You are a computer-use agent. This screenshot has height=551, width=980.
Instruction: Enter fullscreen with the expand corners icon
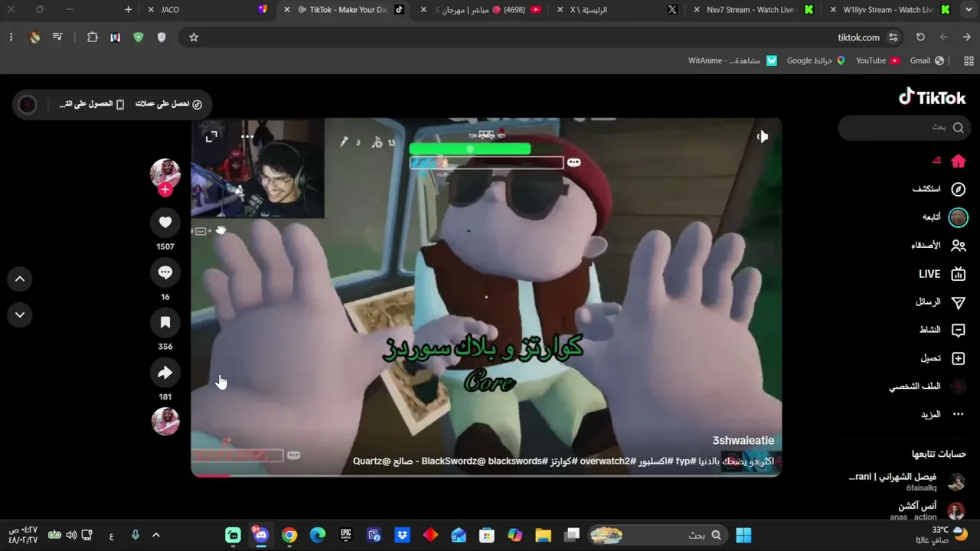[211, 136]
